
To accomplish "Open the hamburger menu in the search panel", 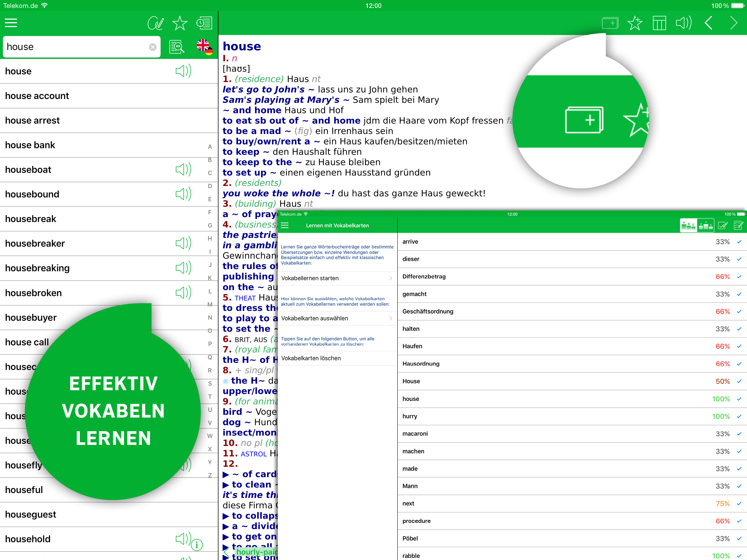I will tap(11, 23).
